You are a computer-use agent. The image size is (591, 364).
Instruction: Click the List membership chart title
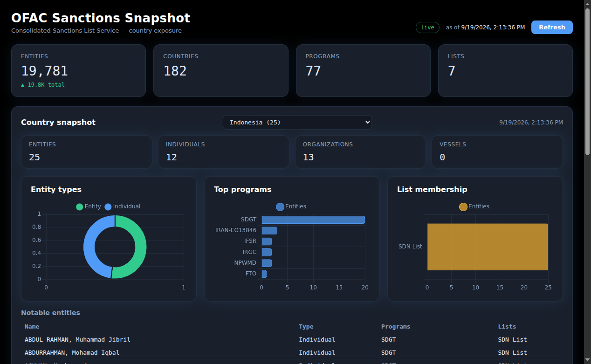click(432, 189)
